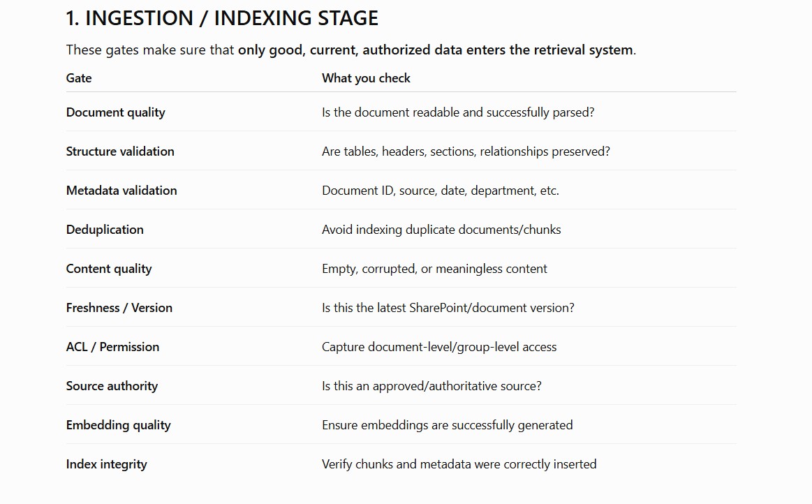Click the embeddings successfully generated text
812x504 pixels.
[448, 425]
